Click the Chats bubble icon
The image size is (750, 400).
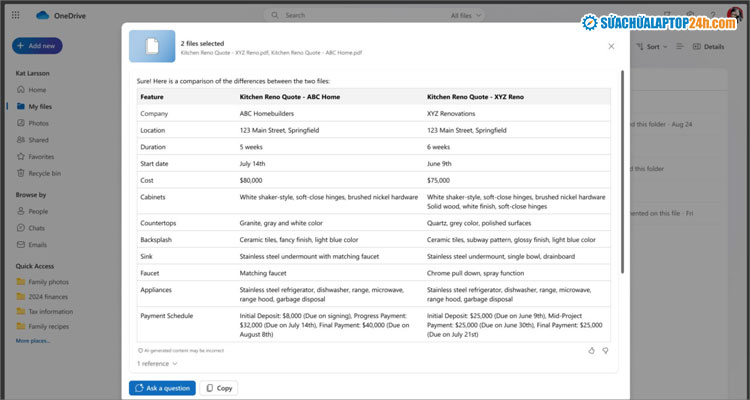point(21,228)
